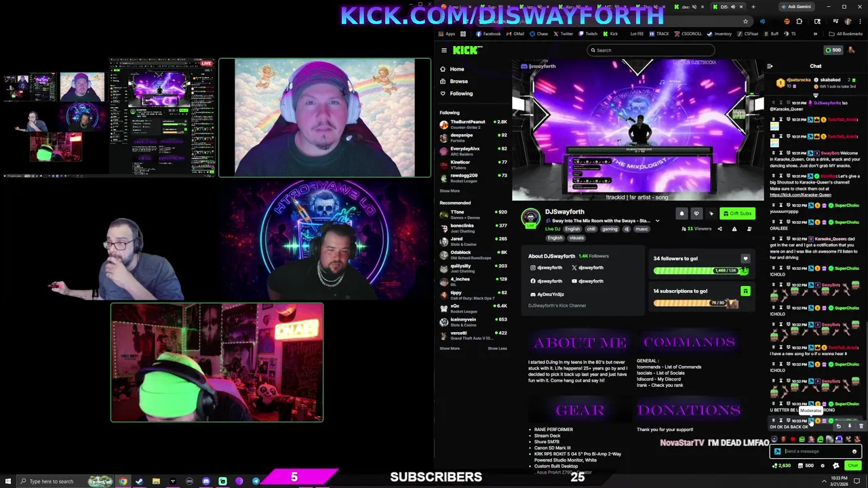Click the gaming tag
Viewport: 868px width, 488px height.
click(x=610, y=229)
